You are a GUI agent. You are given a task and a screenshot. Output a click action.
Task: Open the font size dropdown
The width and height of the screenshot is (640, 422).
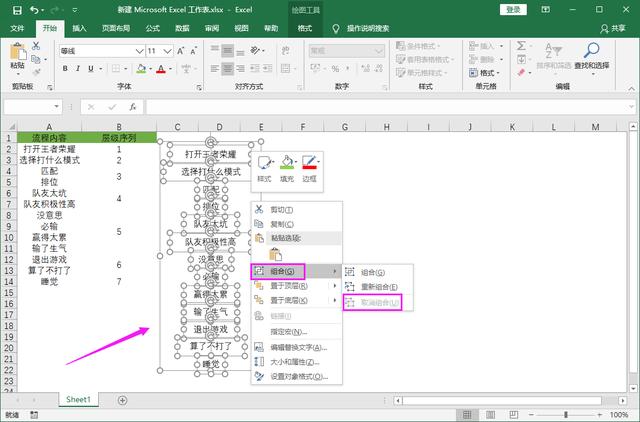[x=167, y=51]
